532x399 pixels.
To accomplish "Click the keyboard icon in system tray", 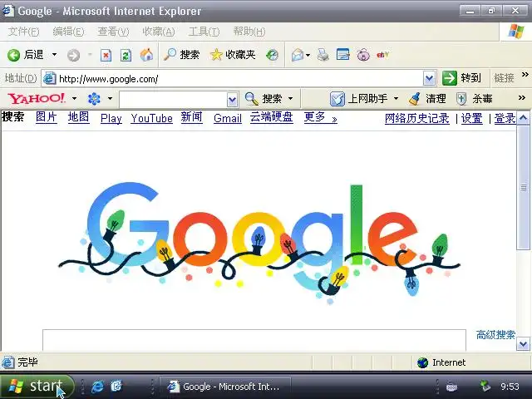I will coord(452,387).
